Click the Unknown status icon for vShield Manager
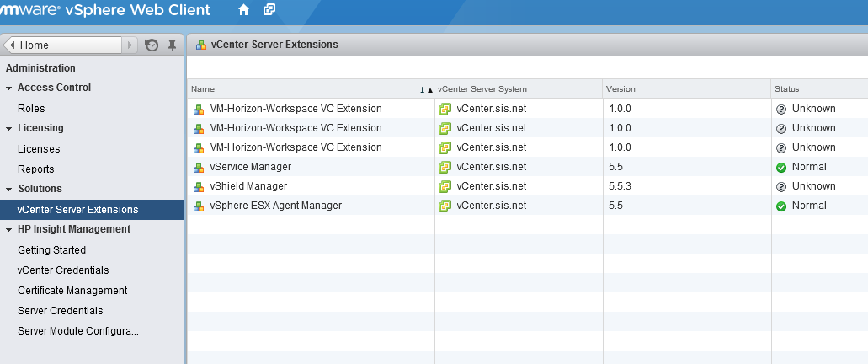This screenshot has width=868, height=364. [x=781, y=187]
